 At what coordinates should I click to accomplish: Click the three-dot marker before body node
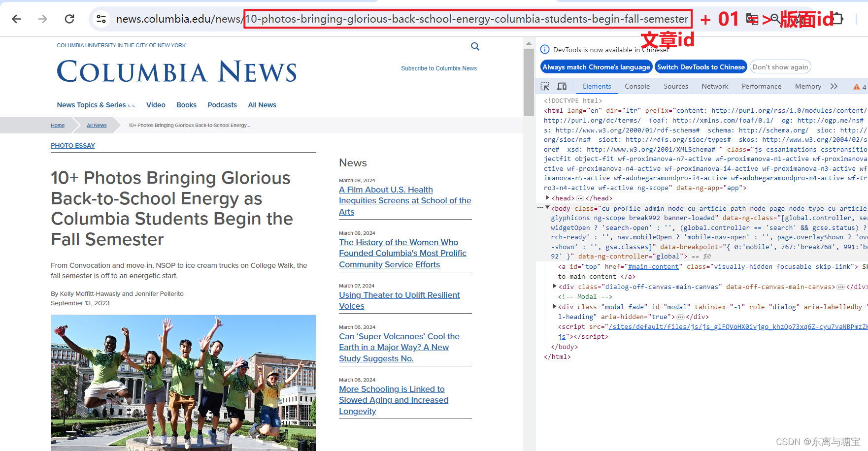540,208
